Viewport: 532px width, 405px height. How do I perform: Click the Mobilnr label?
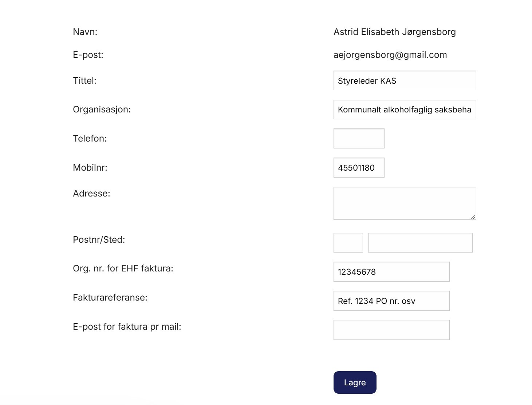click(x=90, y=168)
